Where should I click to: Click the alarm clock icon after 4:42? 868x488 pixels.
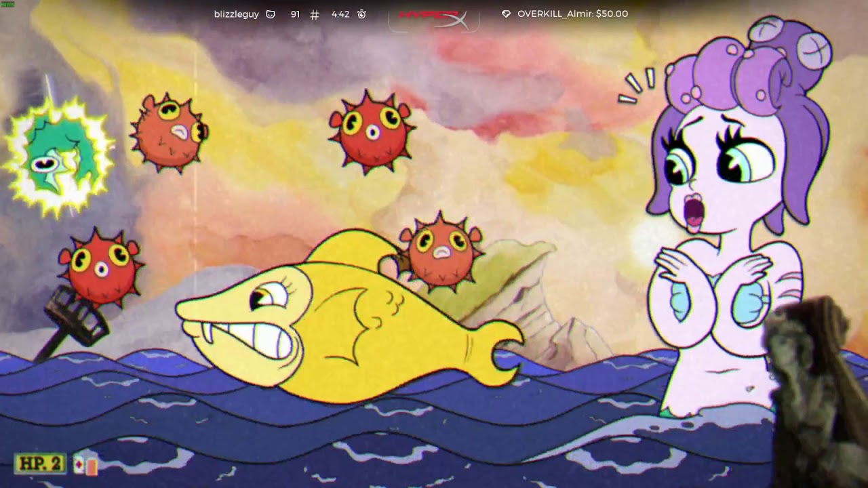pos(361,14)
